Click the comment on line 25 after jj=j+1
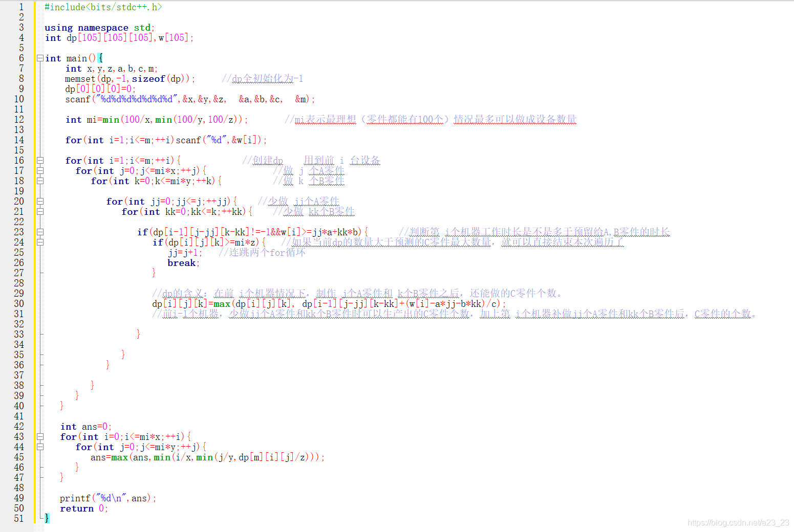This screenshot has width=794, height=532. pyautogui.click(x=262, y=253)
